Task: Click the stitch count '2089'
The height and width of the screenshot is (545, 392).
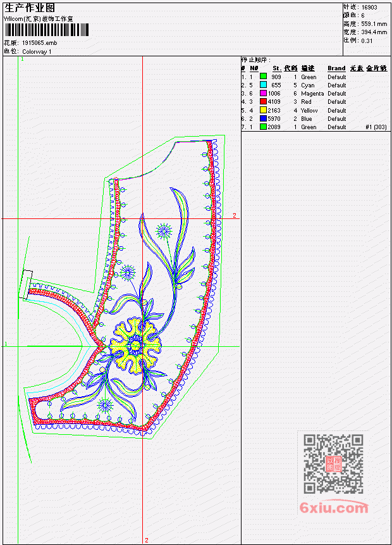Action: click(x=274, y=127)
